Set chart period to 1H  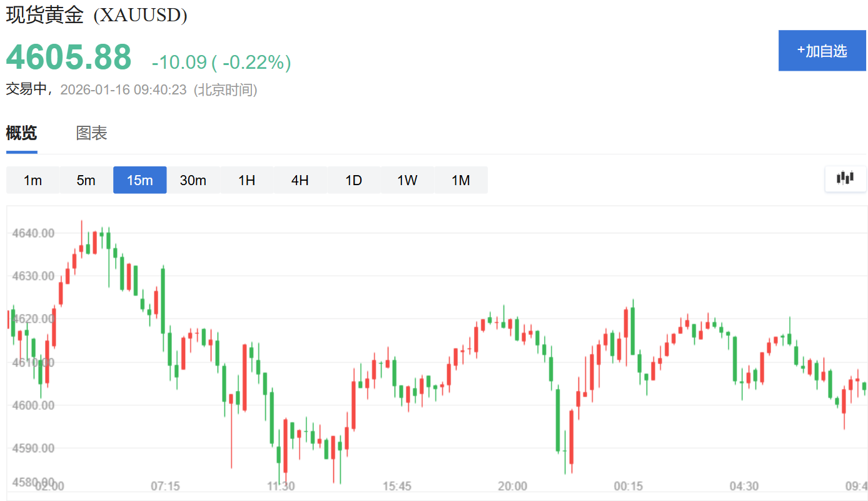click(247, 180)
